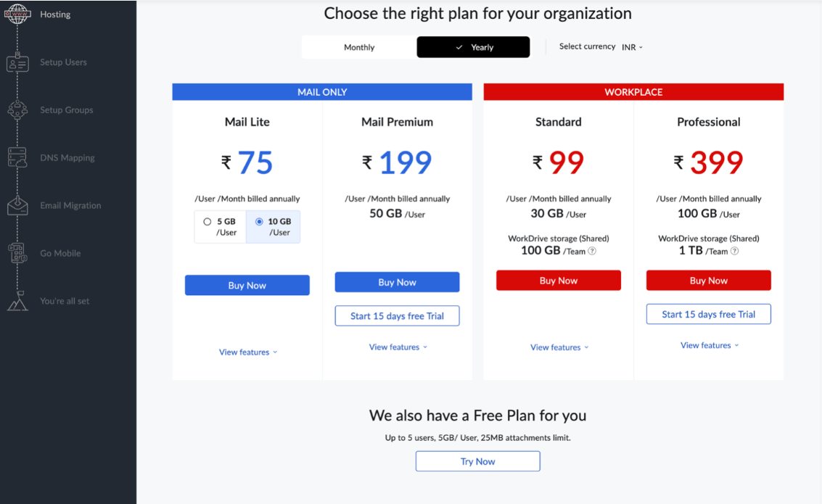
Task: Buy the Standard Workplace plan now
Action: (x=558, y=280)
